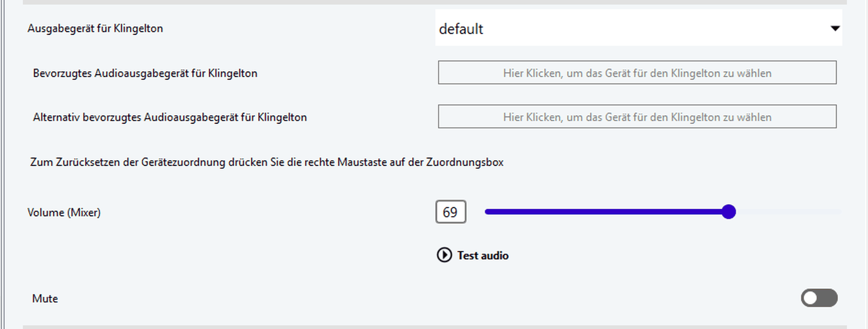Viewport: 868px width, 329px height.
Task: Click the "Ausgabegerät für Klingelton" label
Action: pos(95,29)
